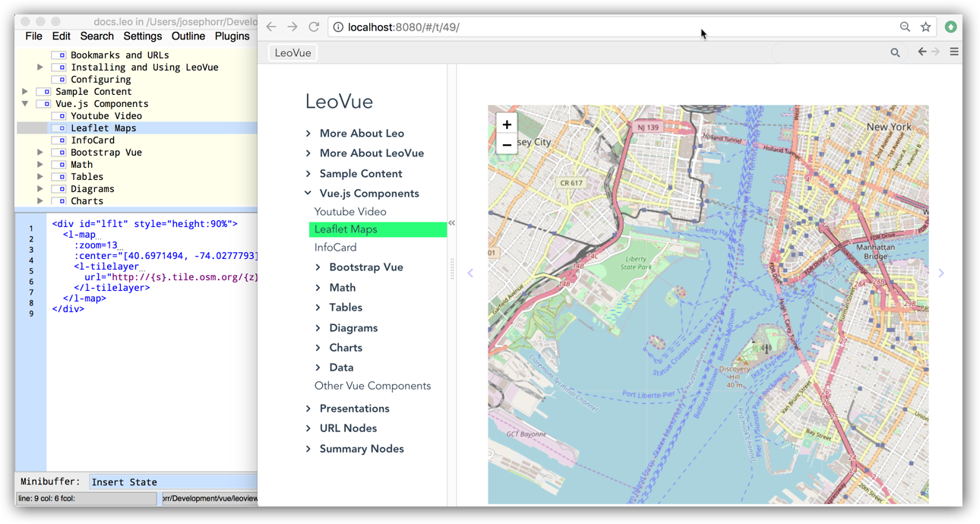Open Math section in LeoVue sidebar

[342, 288]
